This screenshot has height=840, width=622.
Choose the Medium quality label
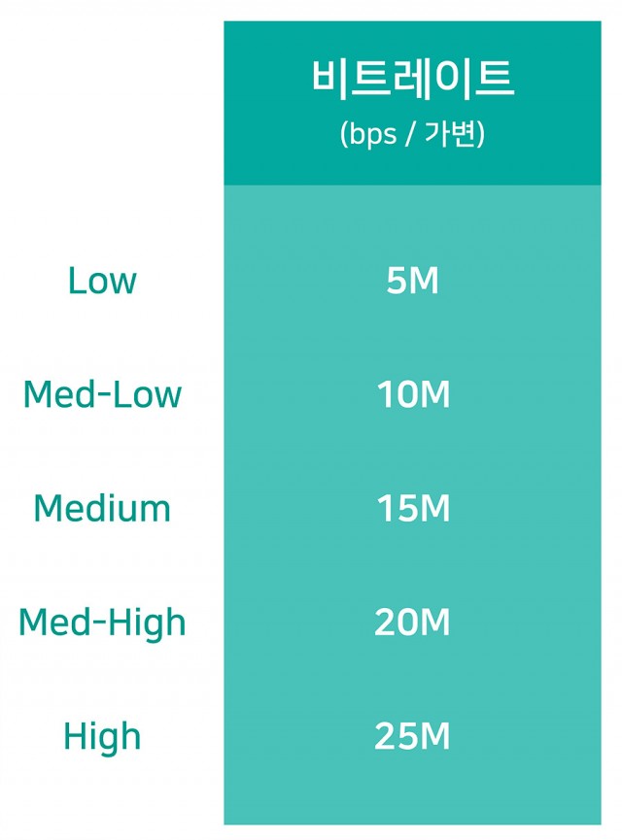102,508
